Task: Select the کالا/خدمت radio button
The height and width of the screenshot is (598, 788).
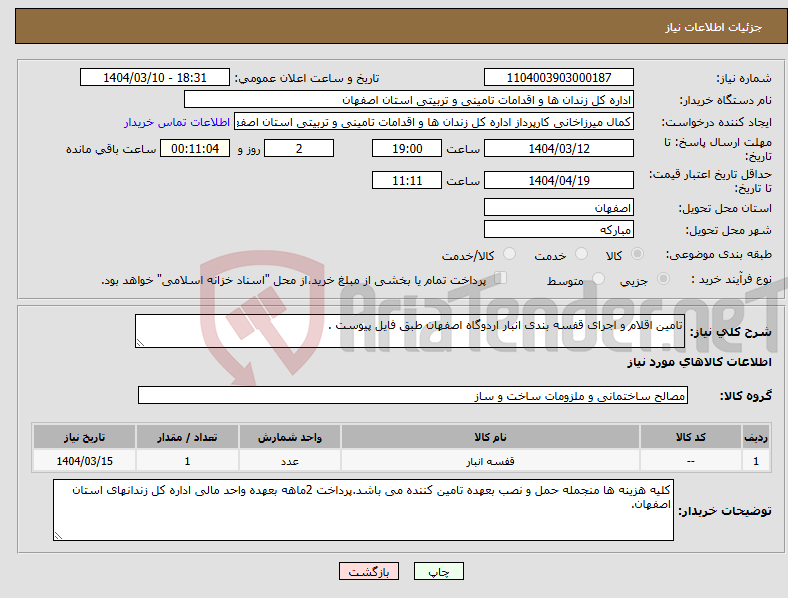Action: click(510, 254)
